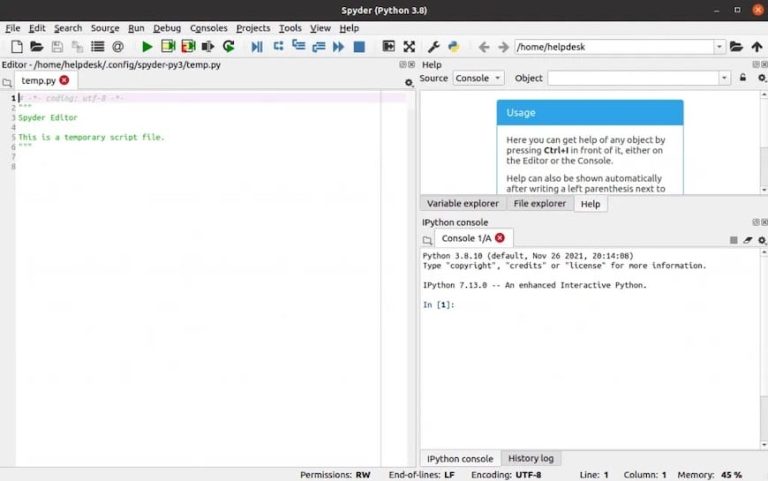Click the Run current cell icon
The image size is (768, 481).
pos(168,47)
